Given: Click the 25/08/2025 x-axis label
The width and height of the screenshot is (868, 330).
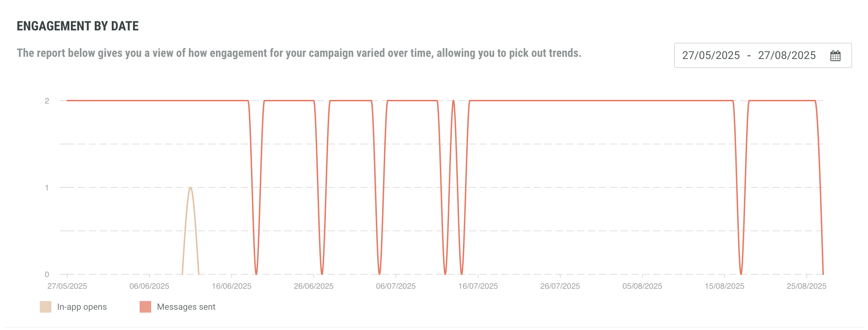Looking at the screenshot, I should [x=807, y=286].
